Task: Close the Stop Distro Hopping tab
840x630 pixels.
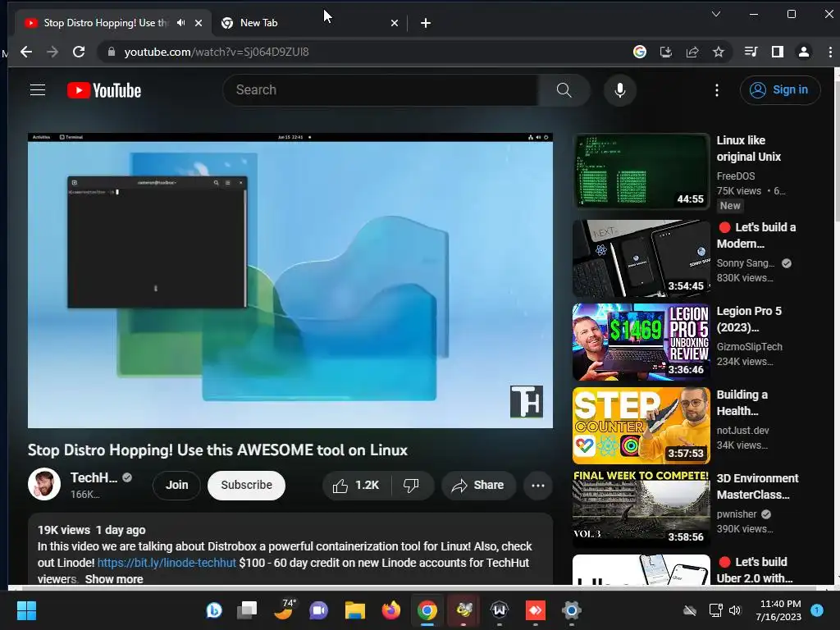Action: pyautogui.click(x=199, y=23)
